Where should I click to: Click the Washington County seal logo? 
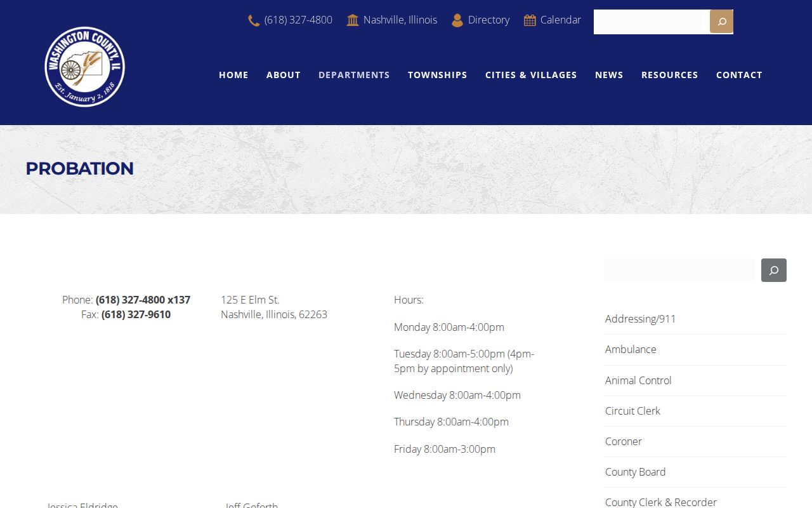tap(85, 67)
